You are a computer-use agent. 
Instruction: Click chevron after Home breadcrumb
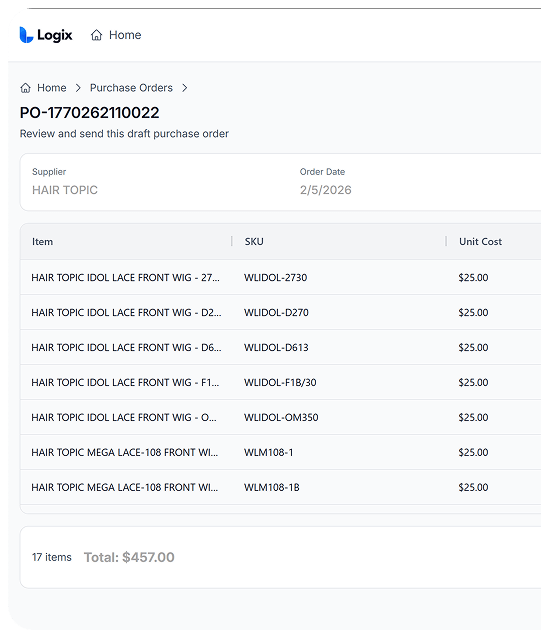coord(78,88)
